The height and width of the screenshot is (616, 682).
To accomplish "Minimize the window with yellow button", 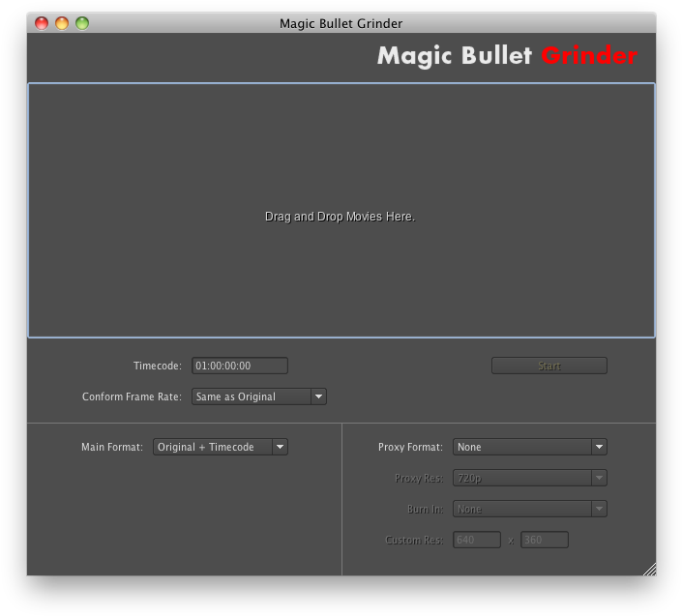I will tap(62, 23).
